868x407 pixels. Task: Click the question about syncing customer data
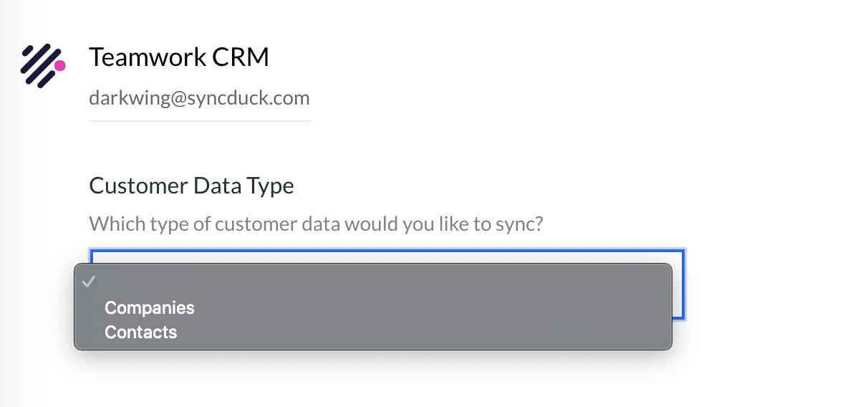[x=316, y=224]
